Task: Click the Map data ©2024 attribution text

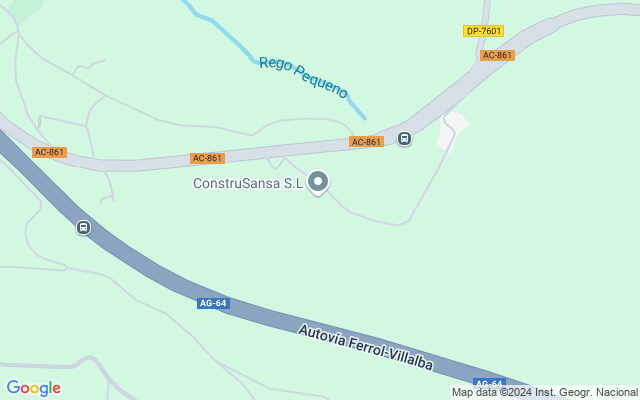Action: (x=492, y=392)
